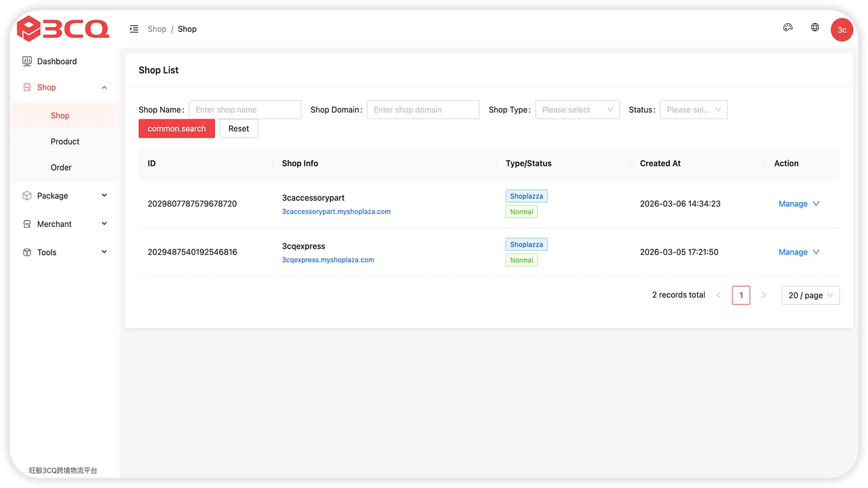Image resolution: width=868 pixels, height=488 pixels.
Task: Click the Normal status badge for 3caccessorypart
Action: coord(521,211)
